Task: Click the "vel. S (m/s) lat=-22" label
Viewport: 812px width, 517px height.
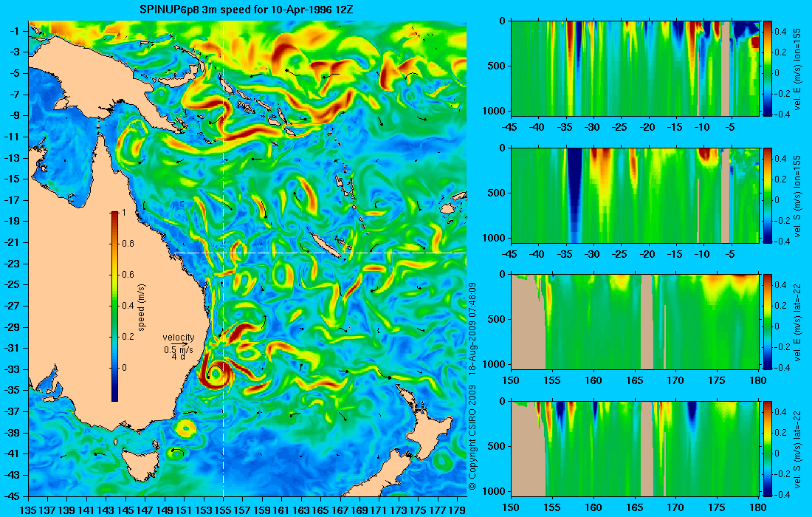Action: 798,449
